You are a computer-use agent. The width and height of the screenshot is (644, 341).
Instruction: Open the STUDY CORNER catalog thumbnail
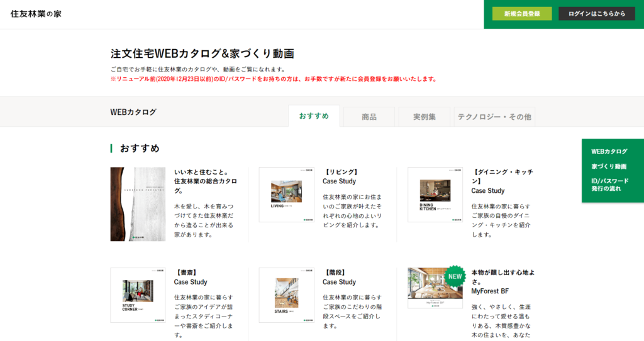(138, 295)
